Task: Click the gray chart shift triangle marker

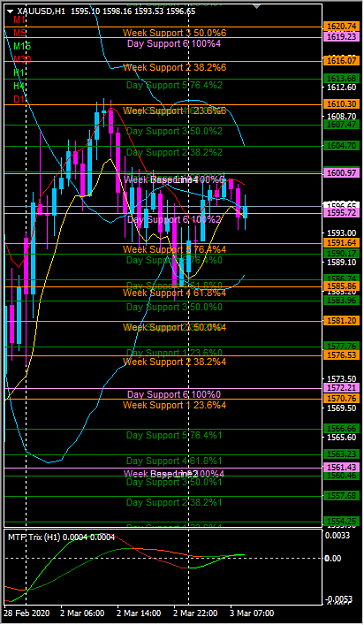Action: pyautogui.click(x=257, y=6)
